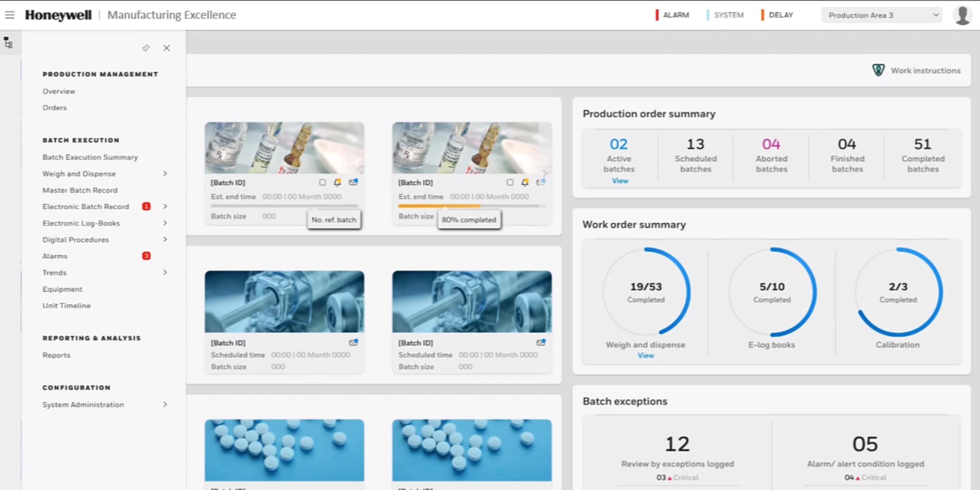Open the Alarms menu item

point(55,256)
